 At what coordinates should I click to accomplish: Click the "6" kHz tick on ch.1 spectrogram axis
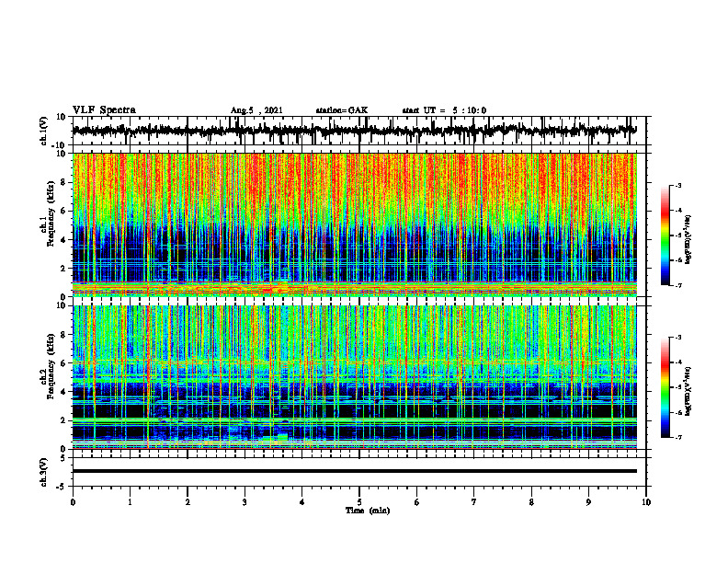[63, 212]
